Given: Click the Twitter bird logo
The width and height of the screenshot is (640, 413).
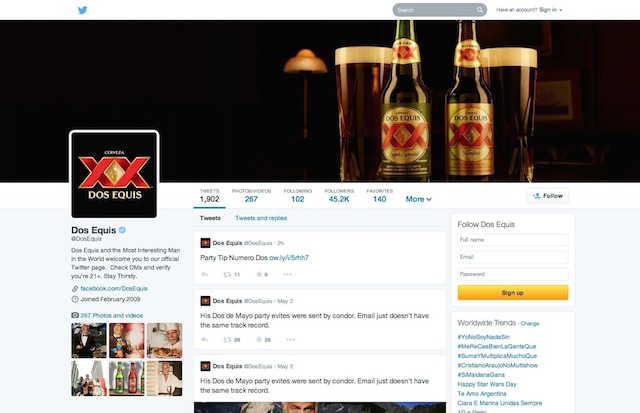Looking at the screenshot, I should point(83,10).
